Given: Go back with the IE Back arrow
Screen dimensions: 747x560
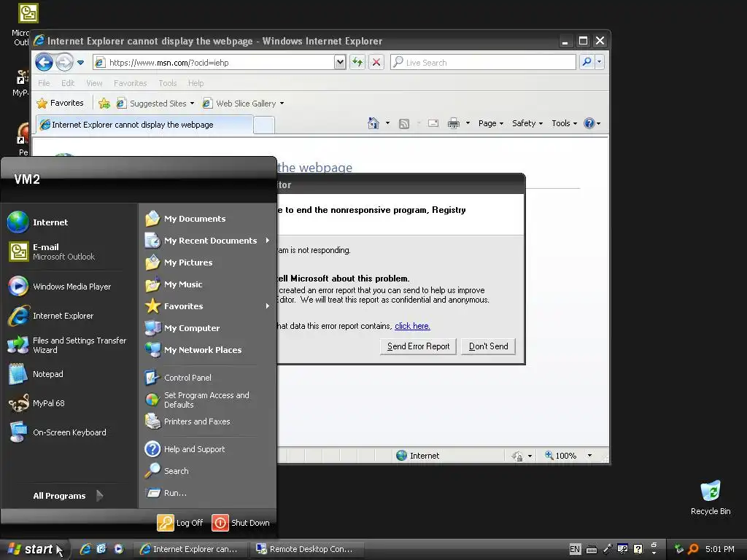Looking at the screenshot, I should [44, 62].
